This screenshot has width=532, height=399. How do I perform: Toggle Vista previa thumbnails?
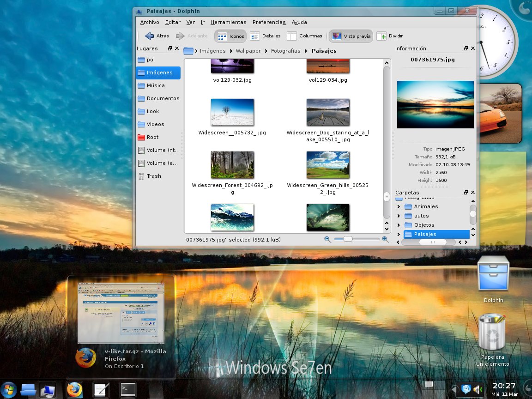(351, 36)
